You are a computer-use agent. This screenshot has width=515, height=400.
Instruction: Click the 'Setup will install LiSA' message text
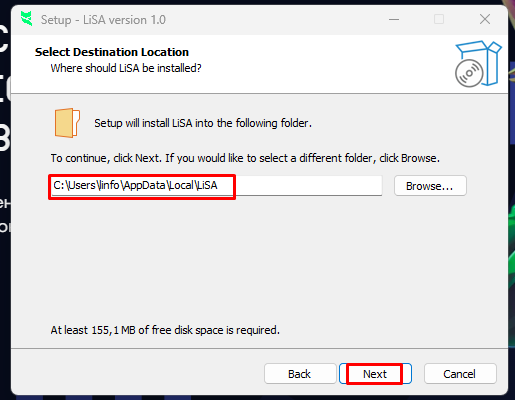[203, 123]
